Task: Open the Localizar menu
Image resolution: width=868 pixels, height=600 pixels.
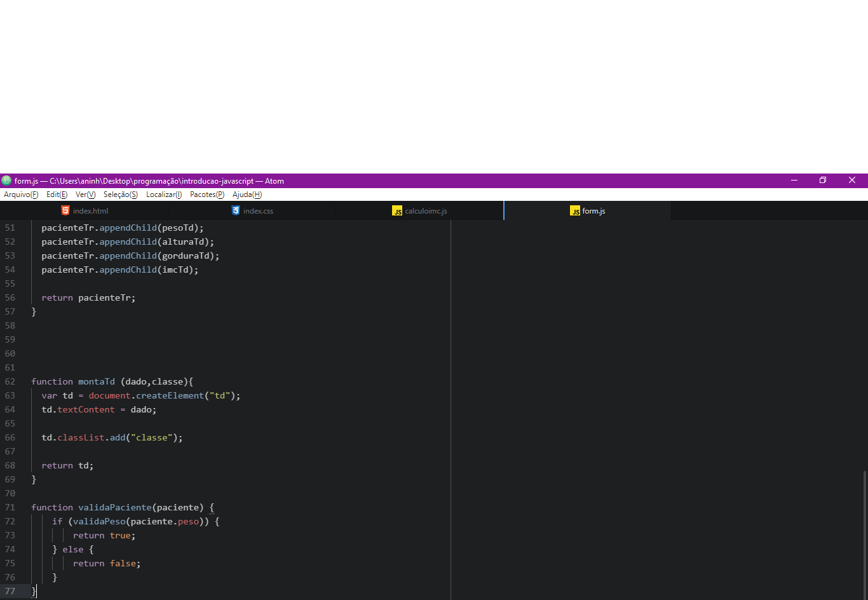Action: point(164,194)
